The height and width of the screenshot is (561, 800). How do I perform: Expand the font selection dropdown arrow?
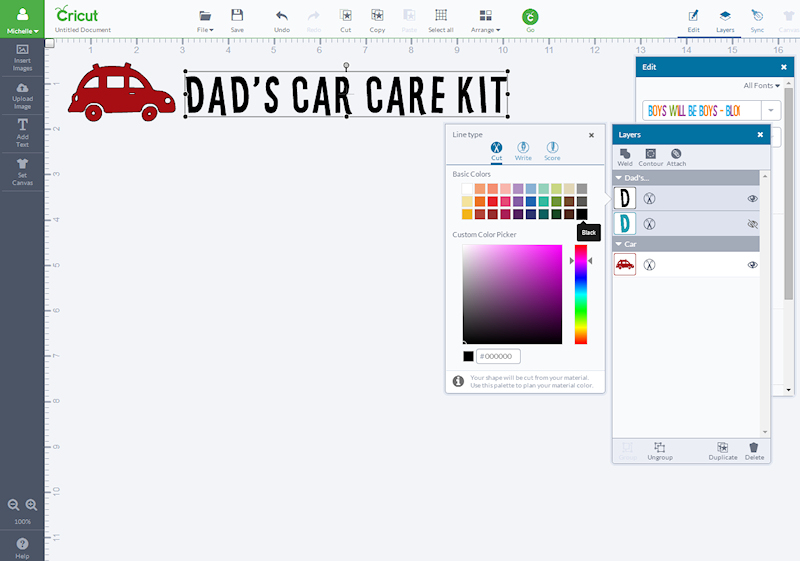tap(771, 110)
